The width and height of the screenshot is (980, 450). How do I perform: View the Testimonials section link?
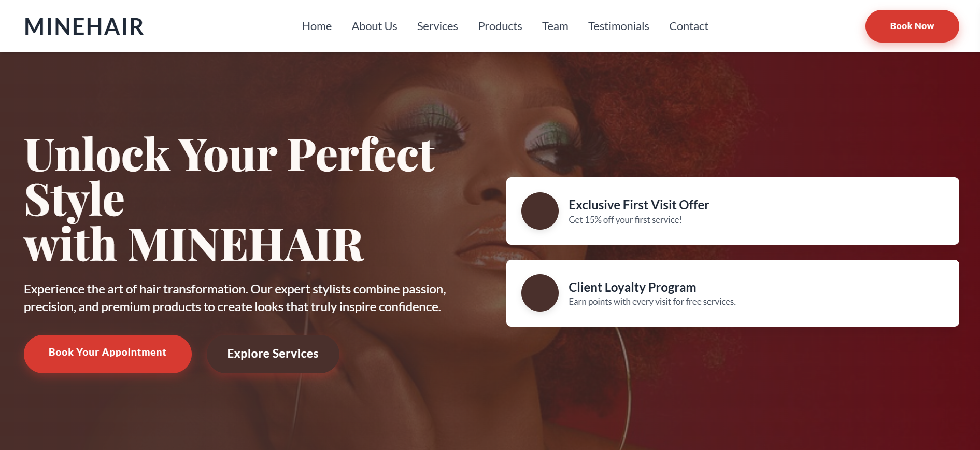(x=618, y=26)
